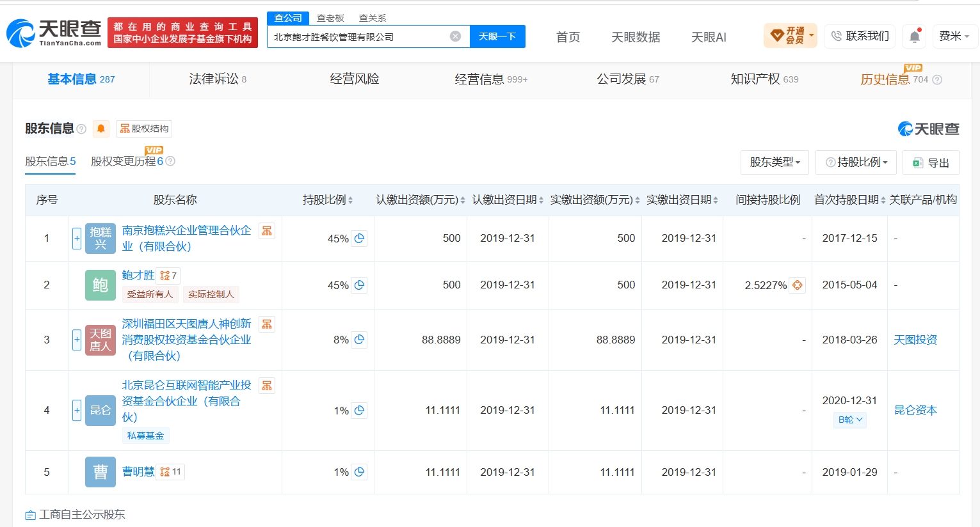Image resolution: width=980 pixels, height=527 pixels.
Task: Open the 股东类型 filter dropdown
Action: 775,162
